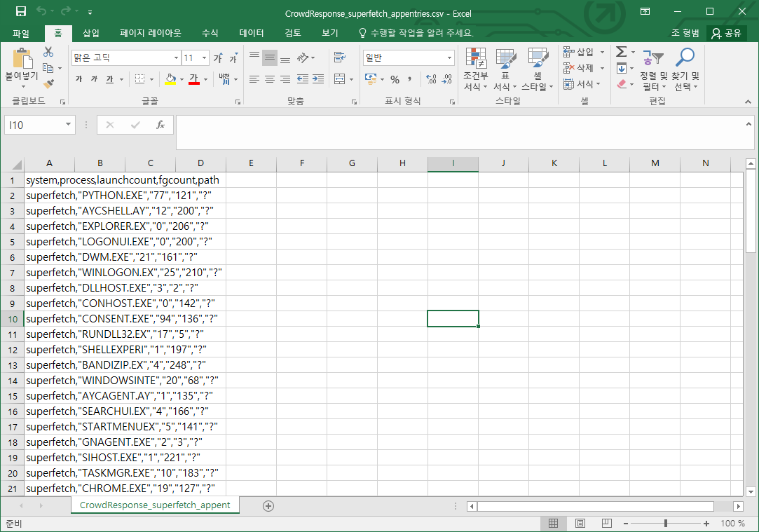Click the Clear eraser icon
This screenshot has width=759, height=532.
pyautogui.click(x=622, y=83)
